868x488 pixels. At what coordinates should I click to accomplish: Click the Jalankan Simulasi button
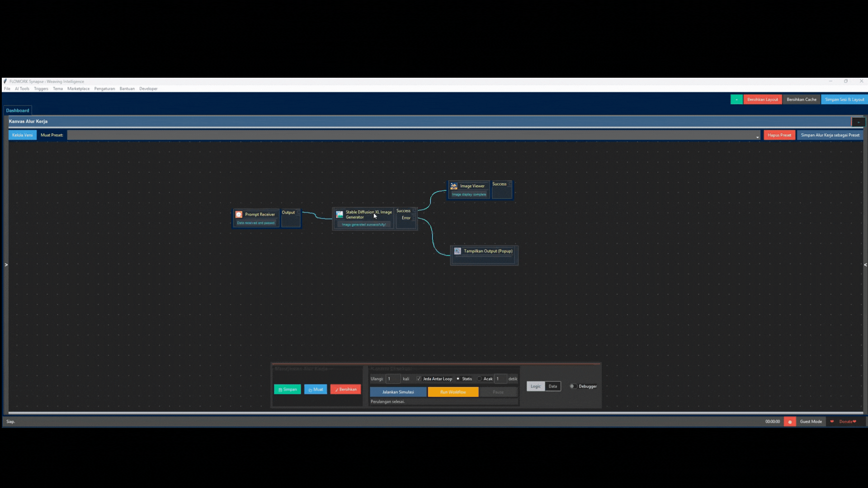398,392
